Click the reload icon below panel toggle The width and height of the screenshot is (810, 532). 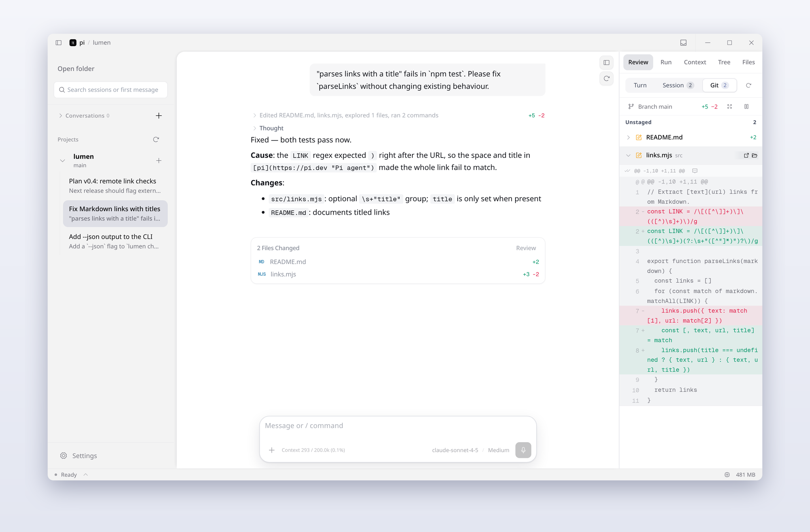(x=607, y=79)
